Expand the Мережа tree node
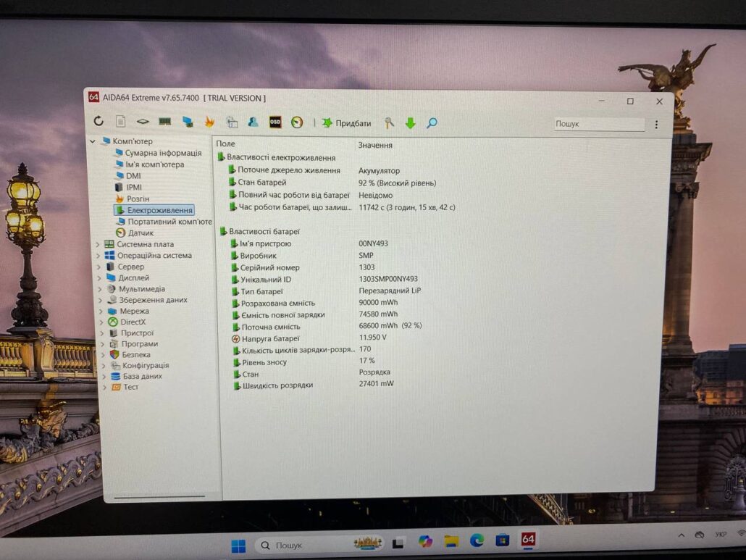746x560 pixels. pos(101,312)
